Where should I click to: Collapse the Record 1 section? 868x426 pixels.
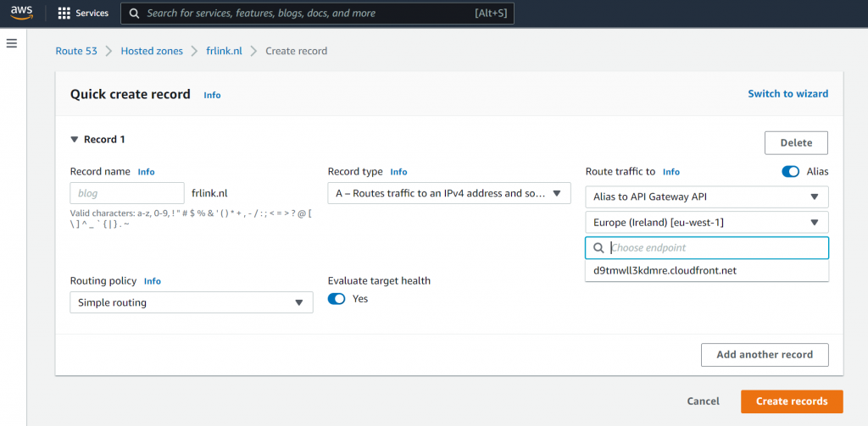pos(75,140)
